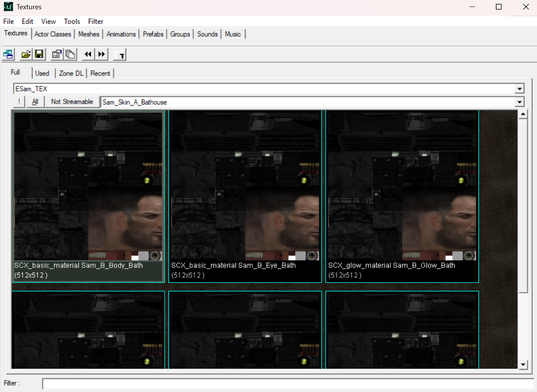Open the File menu

8,22
